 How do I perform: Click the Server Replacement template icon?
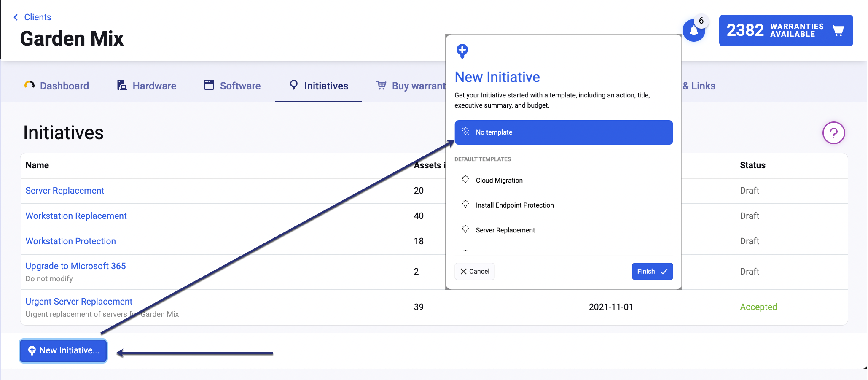tap(465, 229)
